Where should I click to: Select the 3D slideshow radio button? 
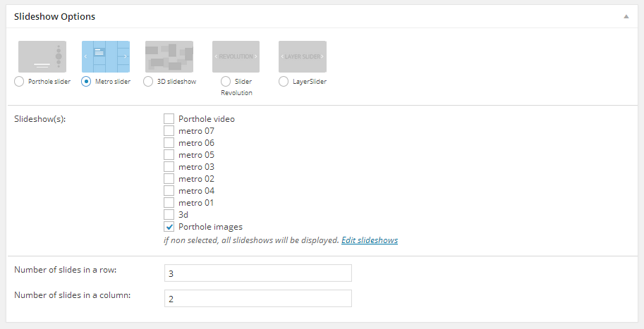tap(148, 82)
